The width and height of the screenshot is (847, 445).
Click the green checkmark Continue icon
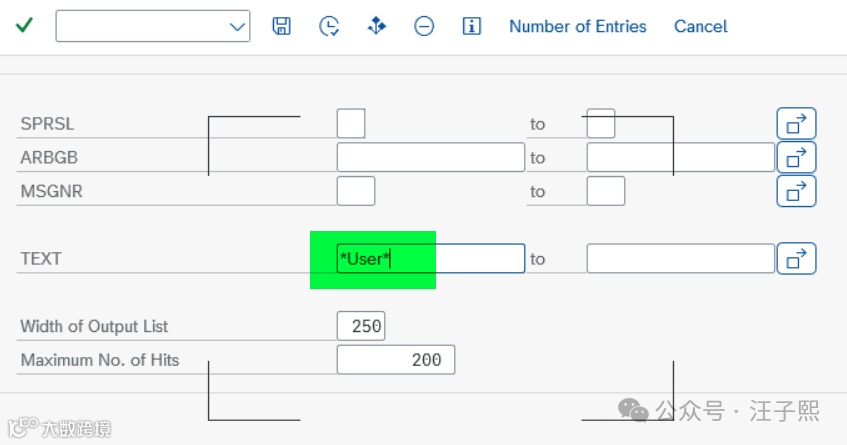tap(24, 25)
